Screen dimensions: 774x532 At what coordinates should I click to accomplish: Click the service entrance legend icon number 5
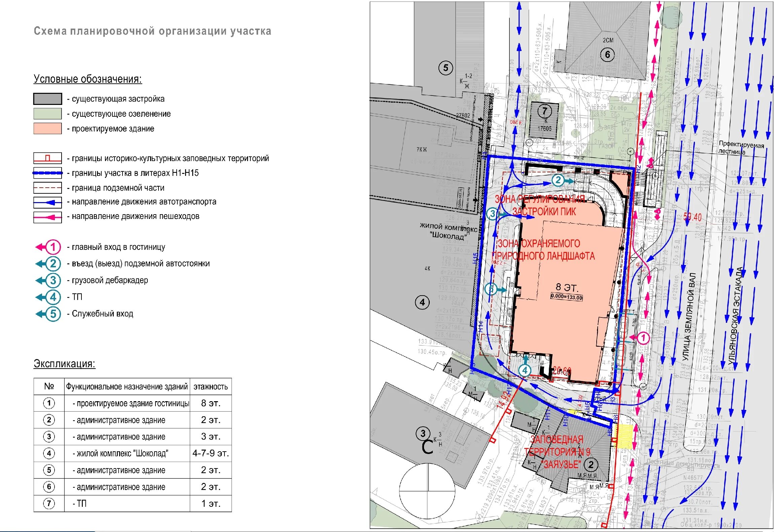pos(52,314)
